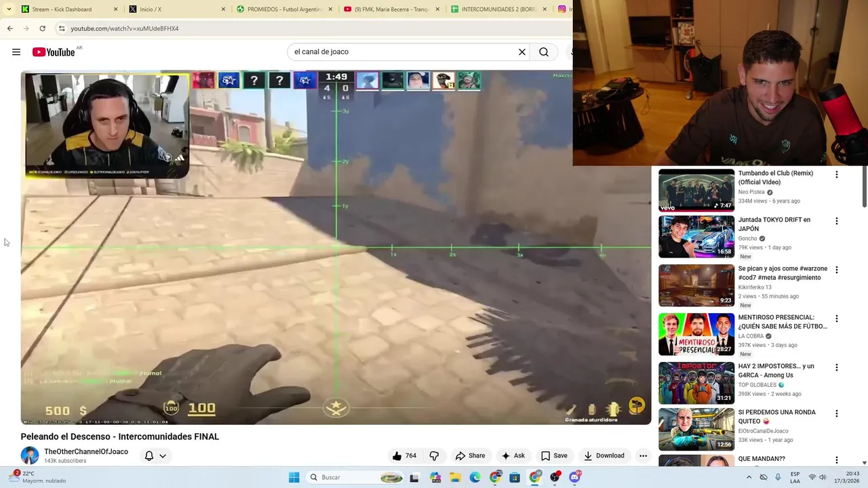Open the LA COBRA channel link
Viewport: 868px width, 488px height.
coord(751,336)
